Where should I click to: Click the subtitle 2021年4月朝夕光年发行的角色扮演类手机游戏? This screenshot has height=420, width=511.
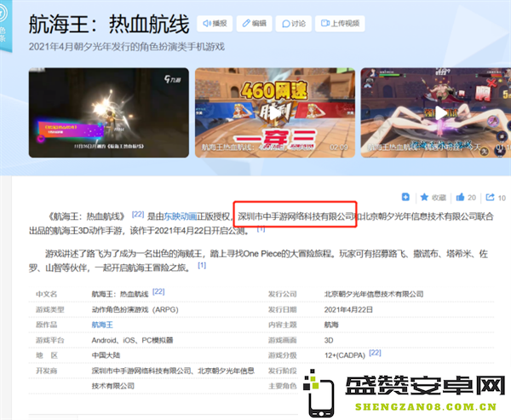point(127,47)
